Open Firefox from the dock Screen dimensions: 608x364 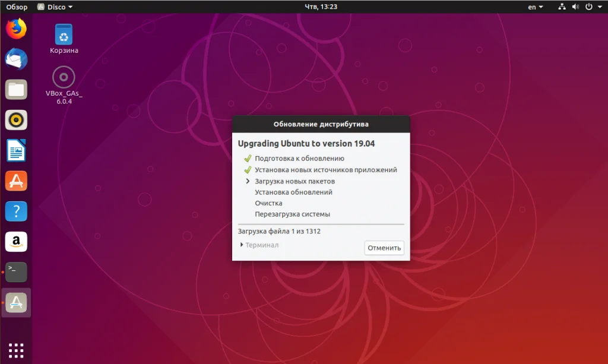16,29
